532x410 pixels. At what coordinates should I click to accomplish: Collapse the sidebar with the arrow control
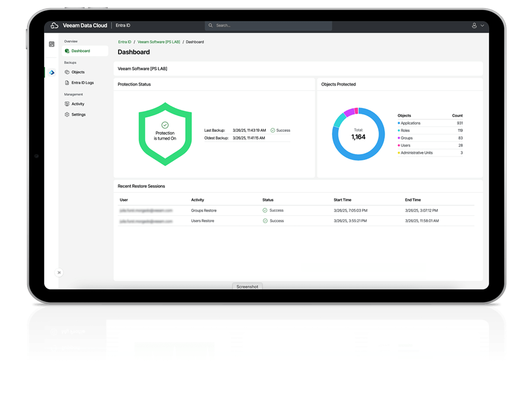tap(59, 272)
